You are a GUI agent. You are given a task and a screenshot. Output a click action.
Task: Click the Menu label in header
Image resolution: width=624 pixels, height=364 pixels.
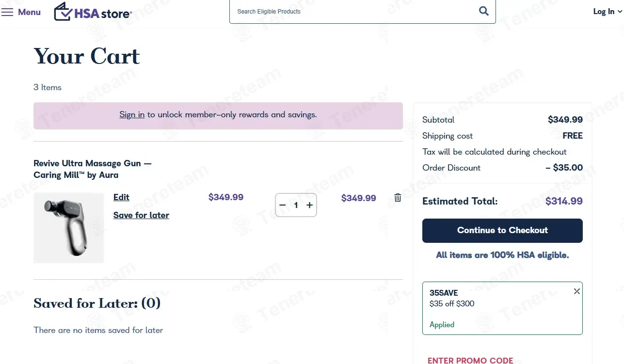(x=29, y=12)
